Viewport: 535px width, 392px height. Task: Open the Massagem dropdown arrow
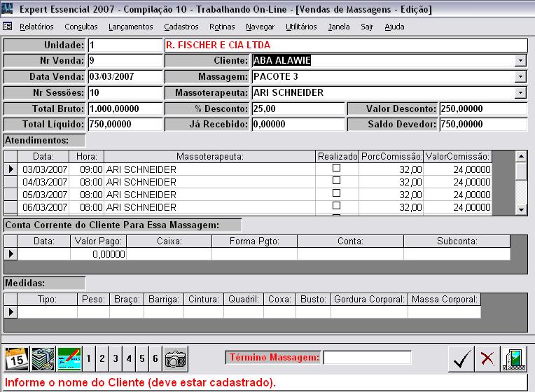pos(520,77)
